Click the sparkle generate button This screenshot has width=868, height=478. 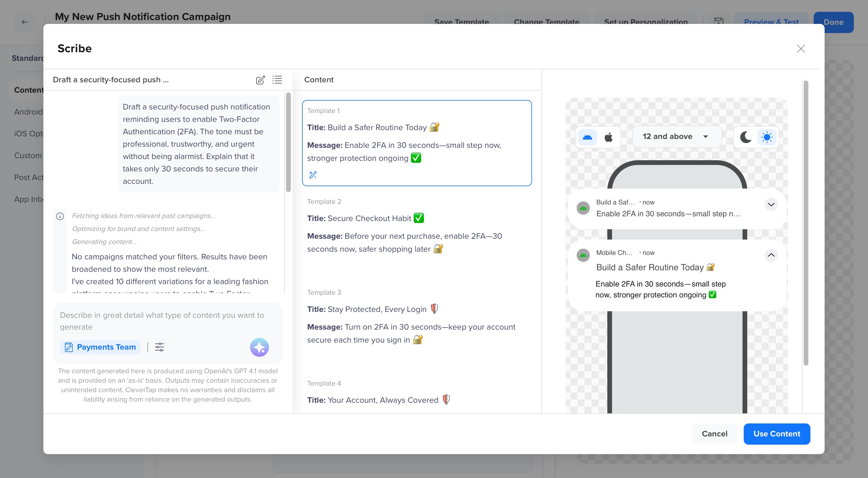coord(259,347)
